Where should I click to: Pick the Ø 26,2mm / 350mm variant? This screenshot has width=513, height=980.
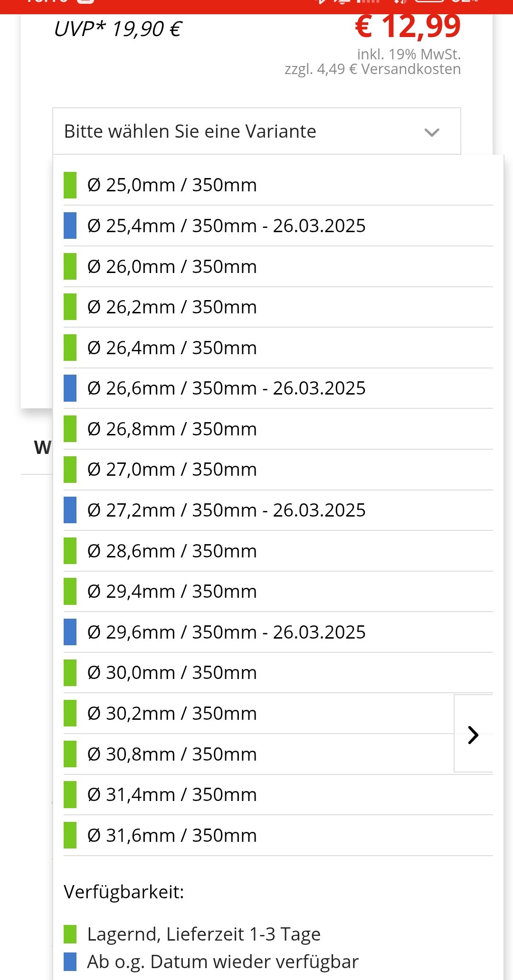pyautogui.click(x=172, y=307)
